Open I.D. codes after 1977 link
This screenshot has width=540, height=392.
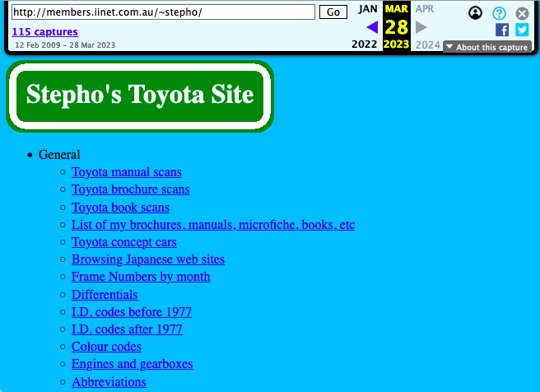(x=127, y=329)
